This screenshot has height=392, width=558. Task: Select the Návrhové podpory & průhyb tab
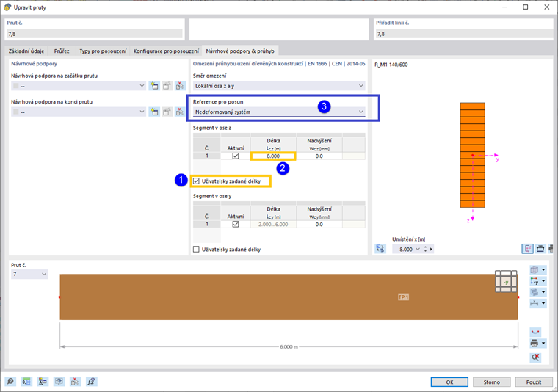tap(240, 51)
